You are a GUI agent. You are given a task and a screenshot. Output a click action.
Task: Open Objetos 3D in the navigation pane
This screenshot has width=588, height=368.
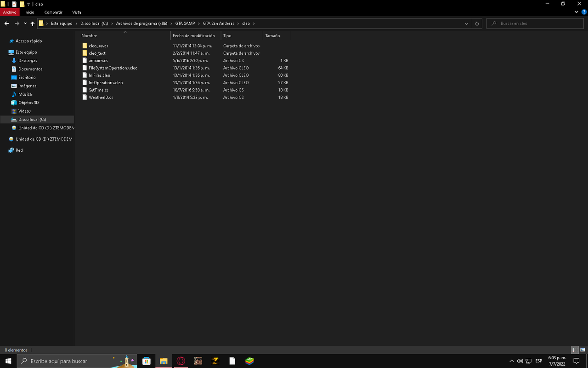(28, 103)
